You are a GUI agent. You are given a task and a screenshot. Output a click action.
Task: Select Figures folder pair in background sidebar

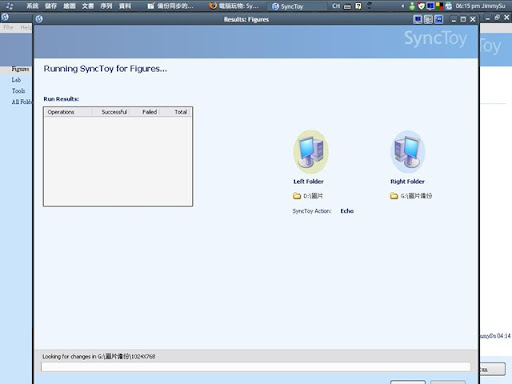pos(20,69)
